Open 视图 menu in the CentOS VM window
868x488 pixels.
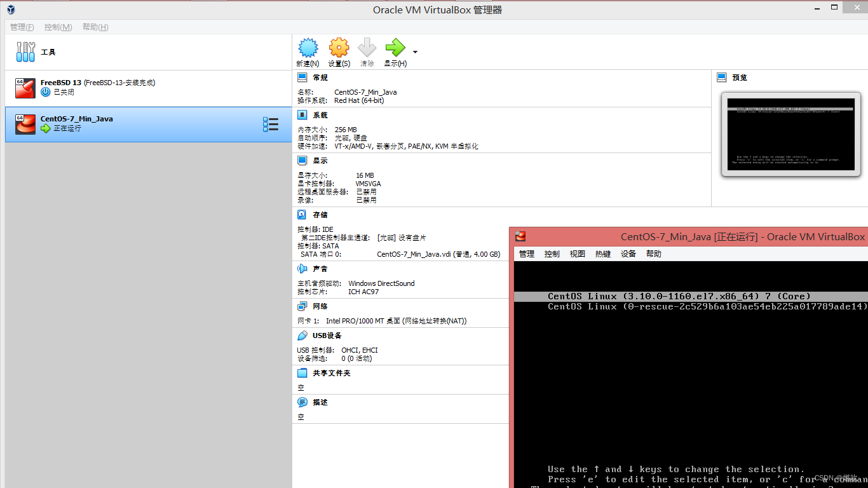coord(578,254)
